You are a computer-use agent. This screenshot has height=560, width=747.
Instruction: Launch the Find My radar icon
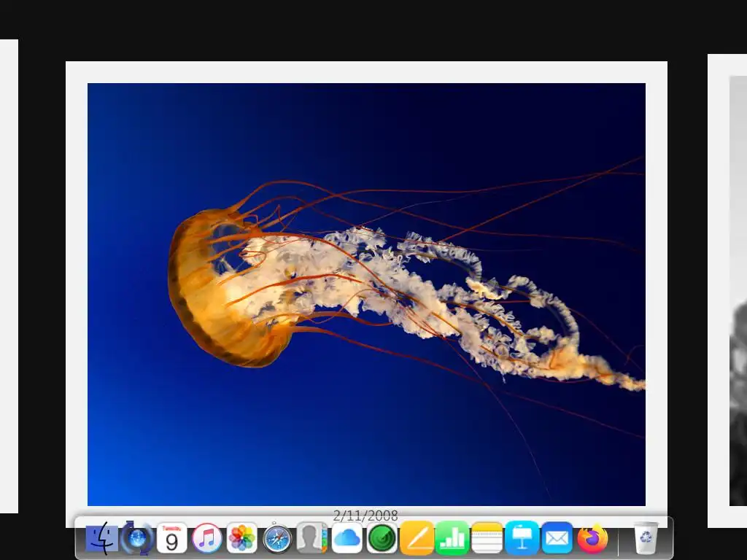point(382,538)
